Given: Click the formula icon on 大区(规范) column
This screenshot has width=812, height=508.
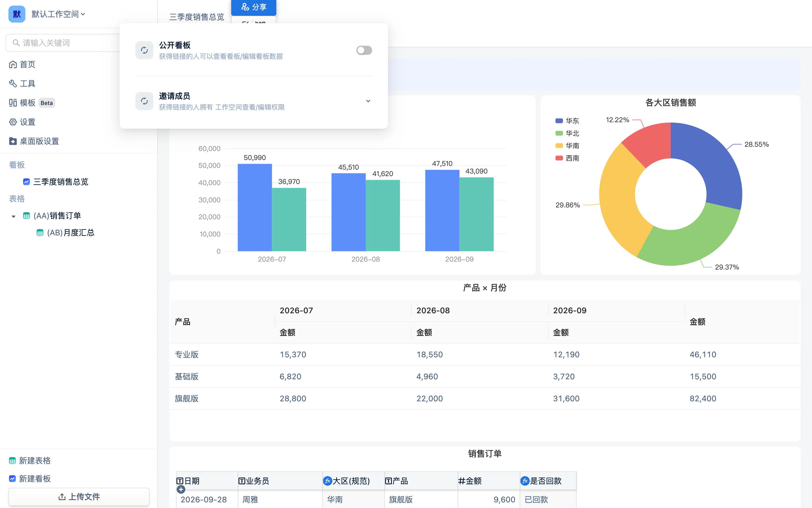Looking at the screenshot, I should point(328,481).
